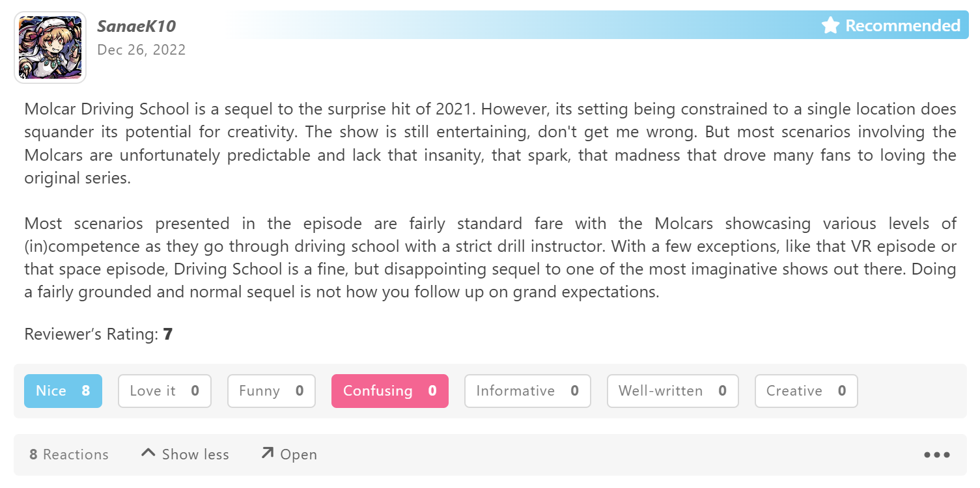980x488 pixels.
Task: React with Creative
Action: click(x=805, y=391)
